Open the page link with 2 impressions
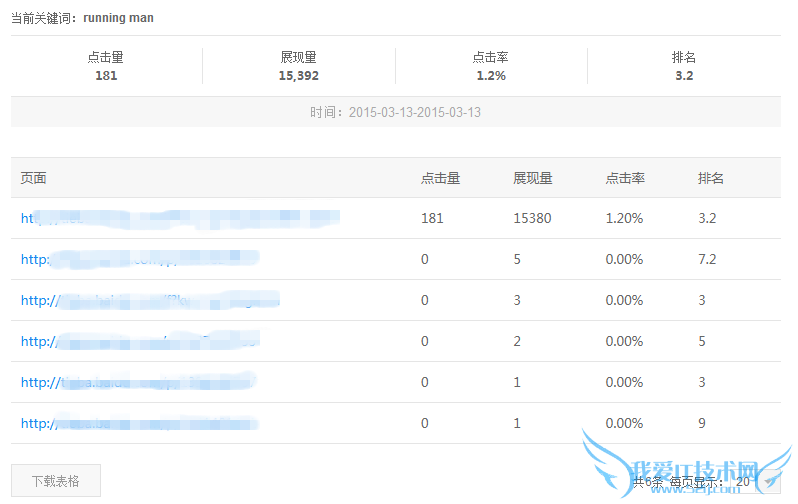Image resolution: width=798 pixels, height=504 pixels. tap(140, 341)
